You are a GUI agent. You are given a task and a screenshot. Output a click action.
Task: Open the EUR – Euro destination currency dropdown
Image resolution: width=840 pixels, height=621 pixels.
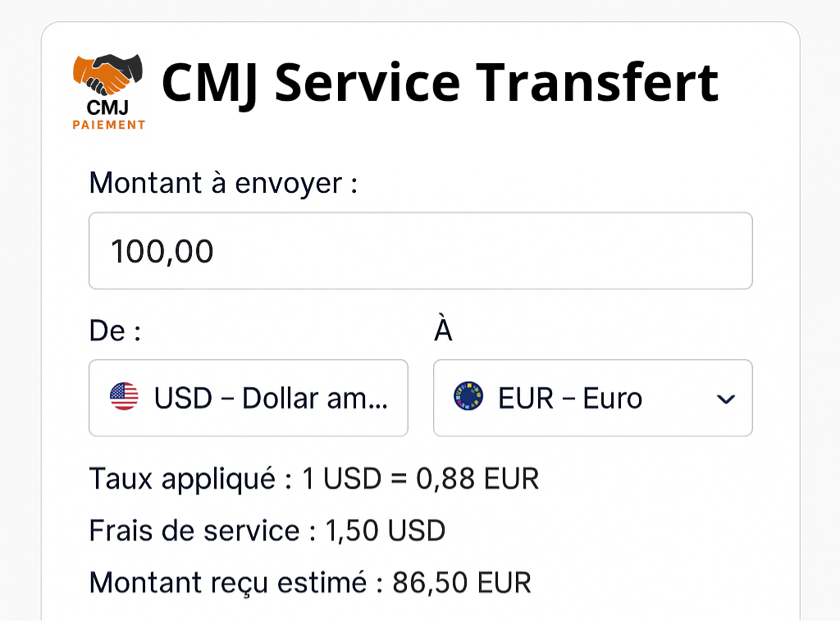(591, 399)
